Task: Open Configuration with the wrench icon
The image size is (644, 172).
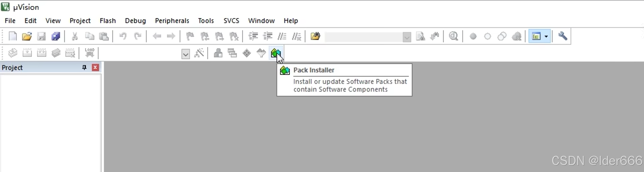Action: [x=563, y=36]
